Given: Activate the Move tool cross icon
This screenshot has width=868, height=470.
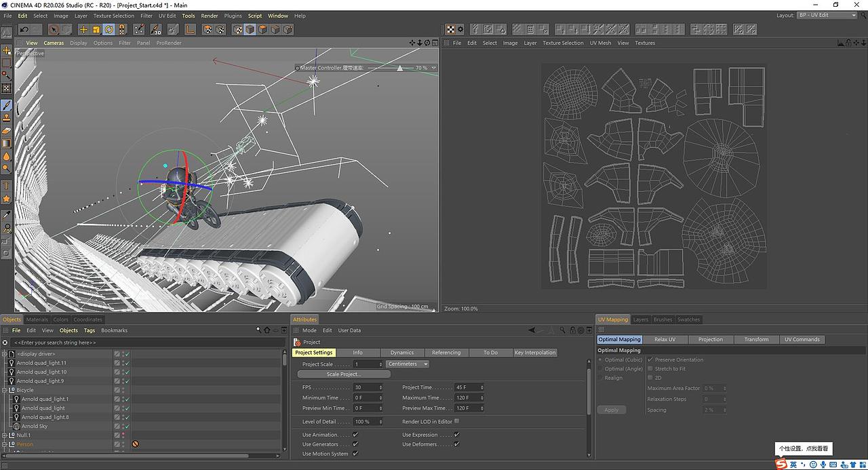Looking at the screenshot, I should [x=83, y=29].
